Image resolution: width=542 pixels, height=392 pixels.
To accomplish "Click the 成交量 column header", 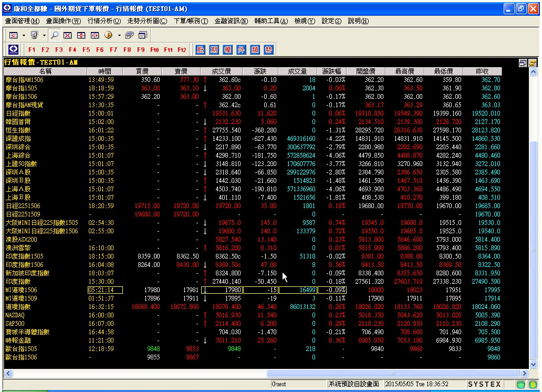I will coord(297,71).
